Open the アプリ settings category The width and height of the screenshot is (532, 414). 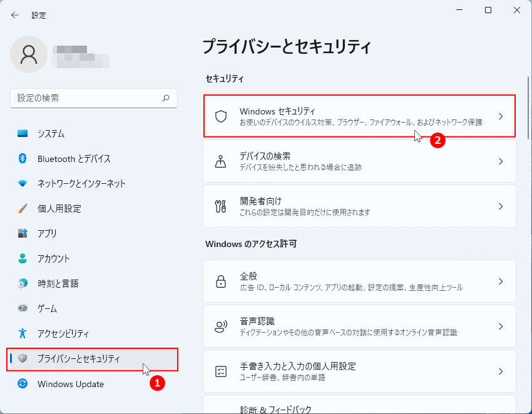click(x=47, y=233)
